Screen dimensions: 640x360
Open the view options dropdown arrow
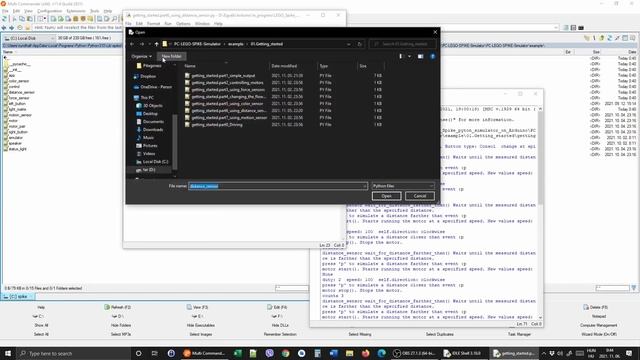[x=409, y=56]
